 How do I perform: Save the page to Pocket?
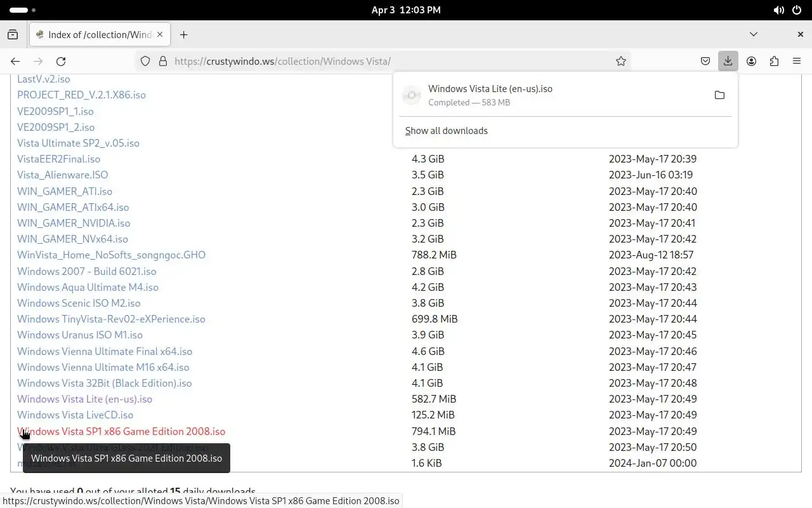(x=705, y=62)
